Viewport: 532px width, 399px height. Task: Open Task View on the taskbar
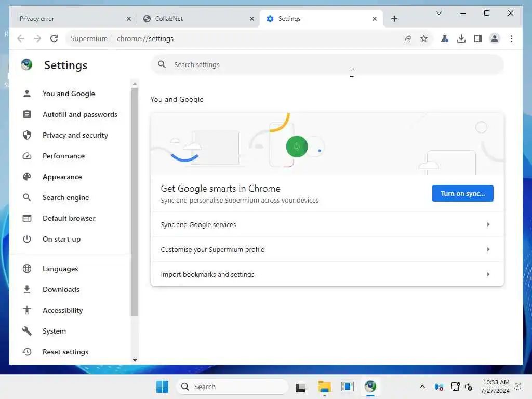click(x=300, y=387)
